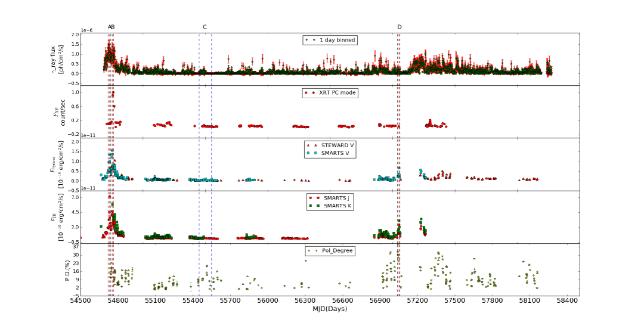Click the x-axis tick '54800'
Image resolution: width=644 pixels, height=329 pixels.
[118, 301]
